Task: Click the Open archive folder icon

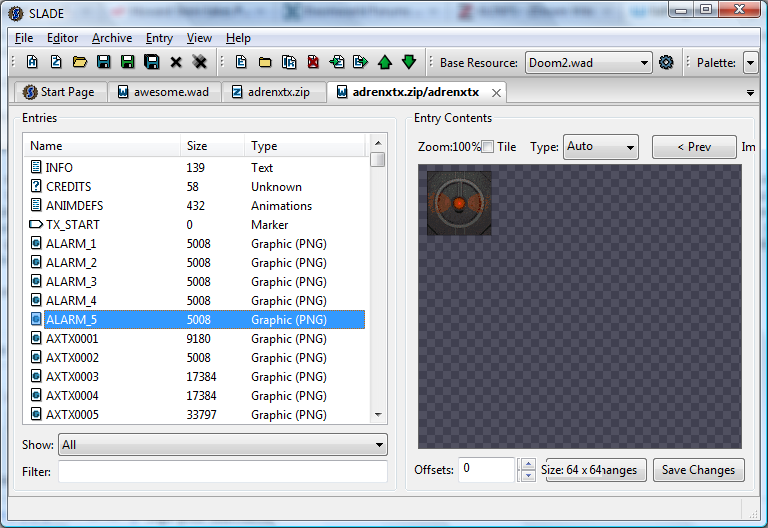Action: point(80,62)
